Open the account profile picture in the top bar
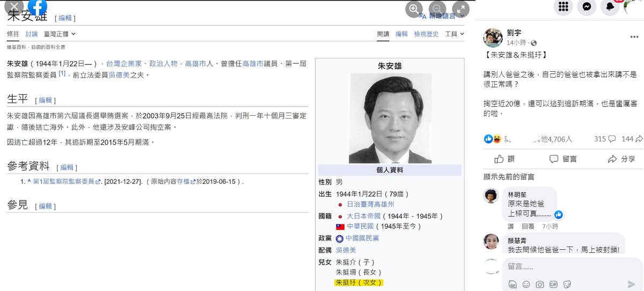This screenshot has height=291, width=644. coord(634,6)
